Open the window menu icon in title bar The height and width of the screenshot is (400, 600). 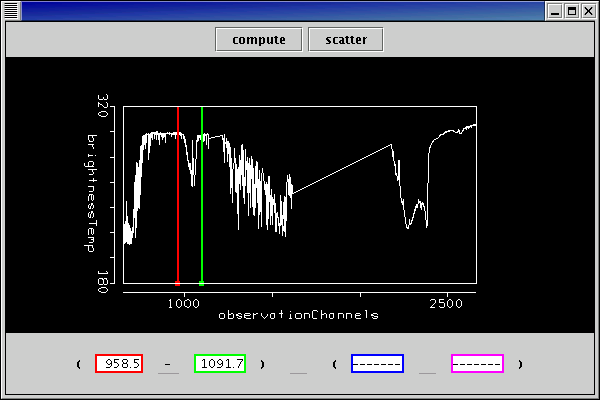(11, 11)
